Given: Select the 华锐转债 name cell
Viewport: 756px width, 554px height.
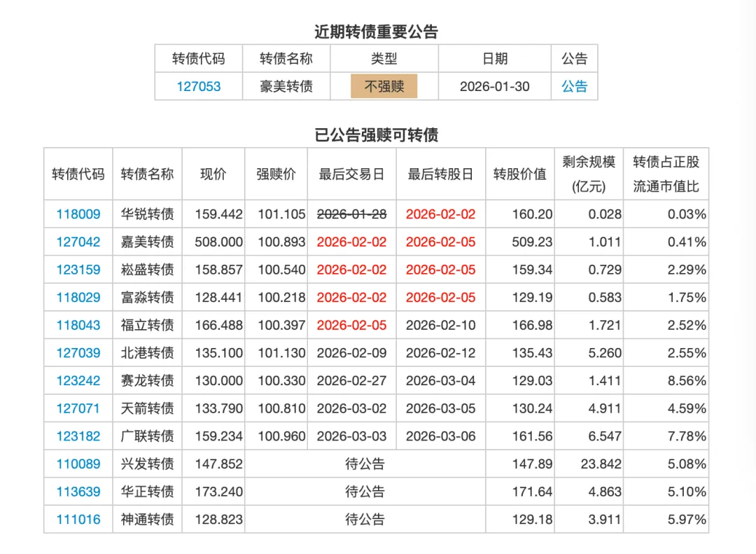Looking at the screenshot, I should pyautogui.click(x=147, y=214).
